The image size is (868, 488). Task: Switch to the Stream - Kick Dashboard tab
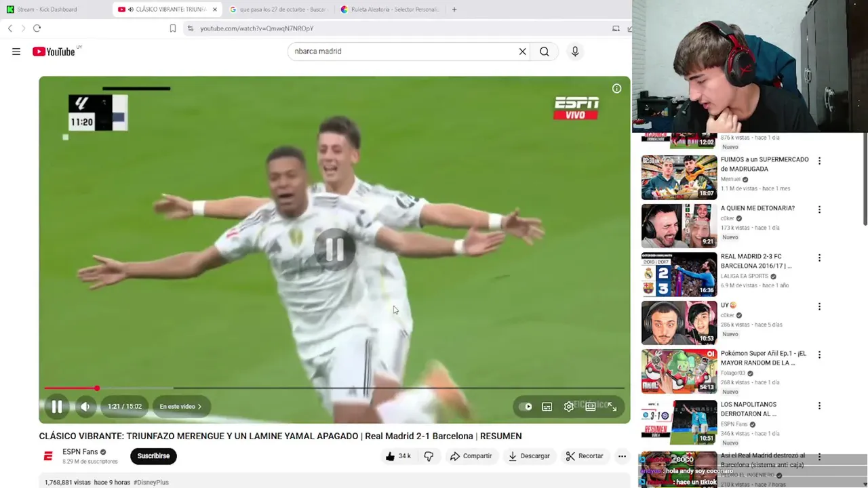(x=46, y=9)
